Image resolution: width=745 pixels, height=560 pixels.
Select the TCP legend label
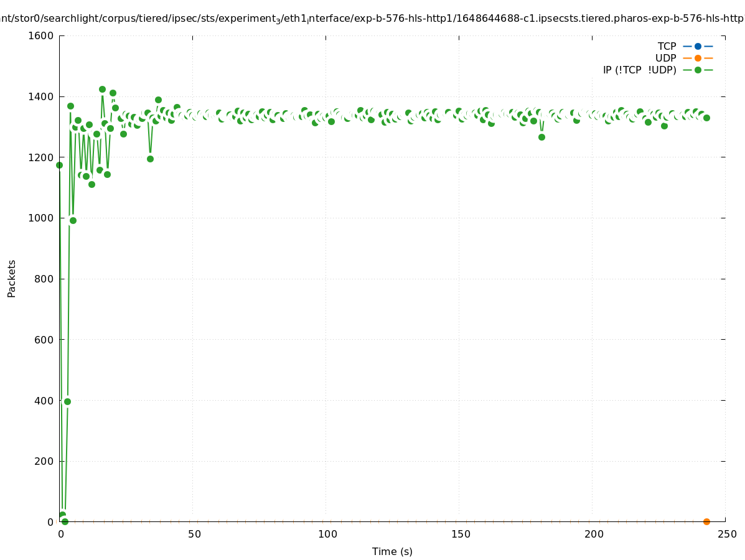[x=667, y=46]
